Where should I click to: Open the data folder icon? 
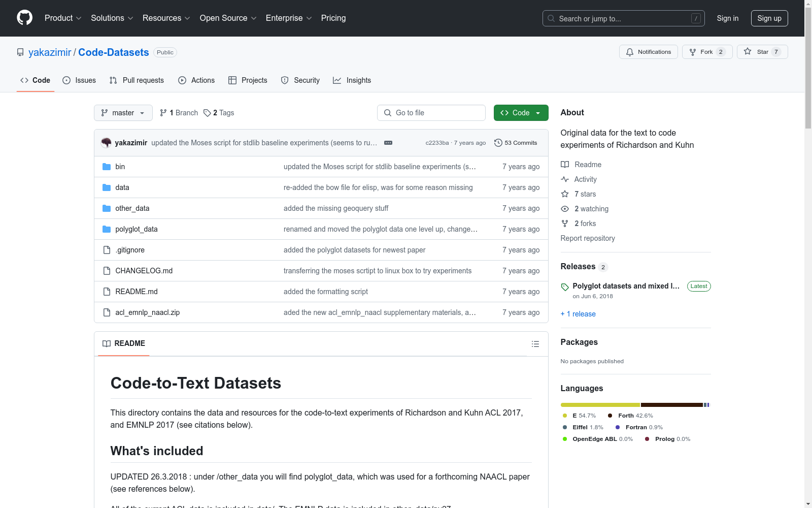tap(107, 187)
